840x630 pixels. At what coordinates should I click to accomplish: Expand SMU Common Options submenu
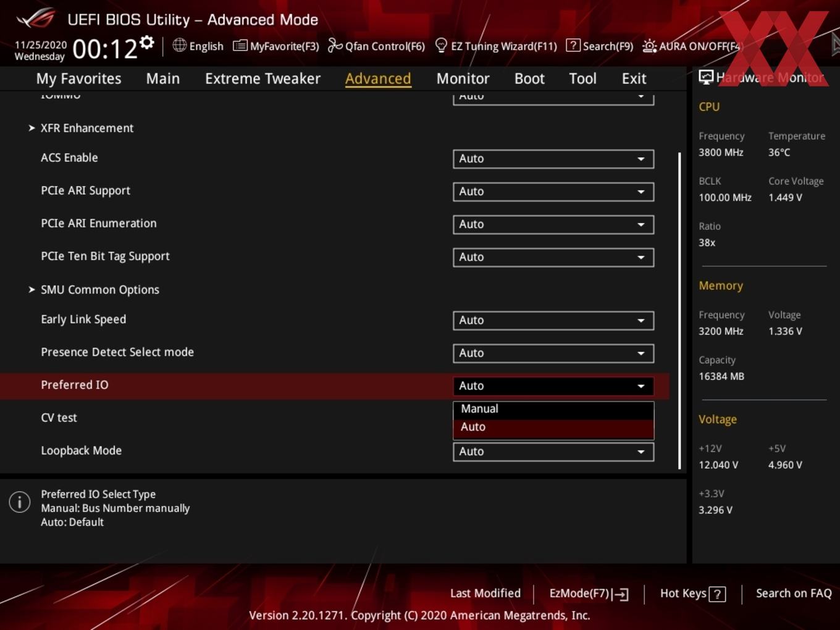click(x=94, y=290)
